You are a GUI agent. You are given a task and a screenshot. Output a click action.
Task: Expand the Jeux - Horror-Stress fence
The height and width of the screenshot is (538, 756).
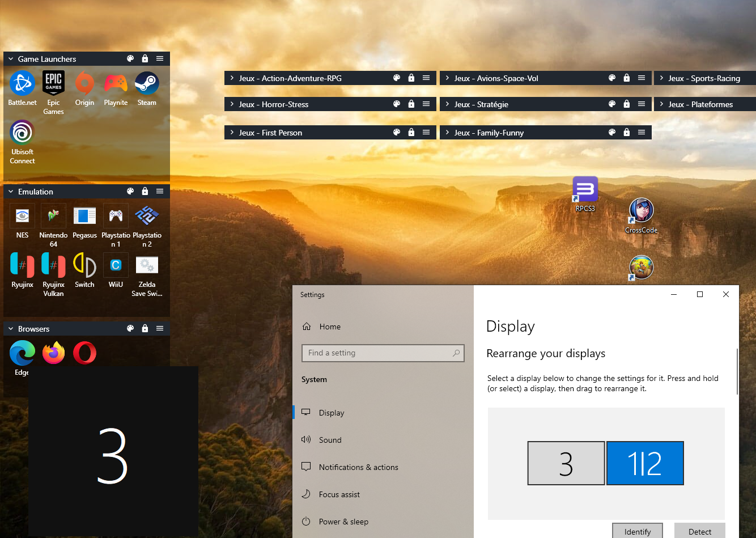231,104
